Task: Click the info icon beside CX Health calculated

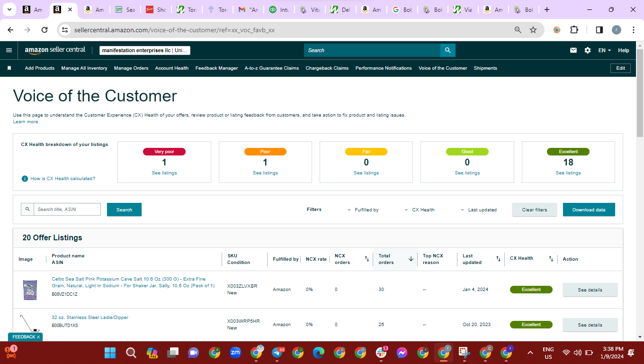Action: tap(25, 179)
